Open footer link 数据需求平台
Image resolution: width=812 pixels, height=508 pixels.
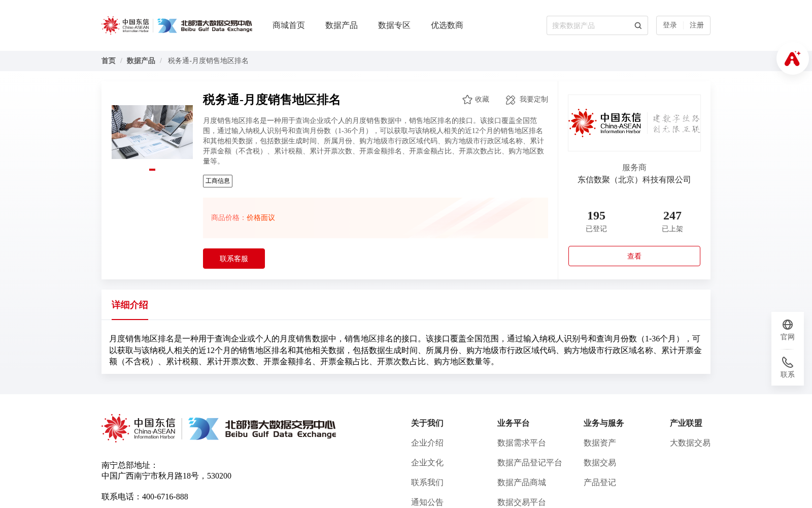[x=522, y=443]
